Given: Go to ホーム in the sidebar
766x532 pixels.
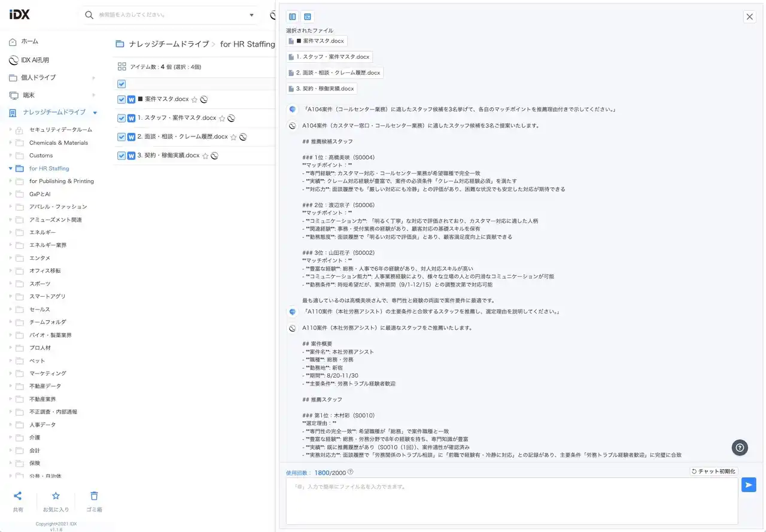Looking at the screenshot, I should click(x=29, y=41).
